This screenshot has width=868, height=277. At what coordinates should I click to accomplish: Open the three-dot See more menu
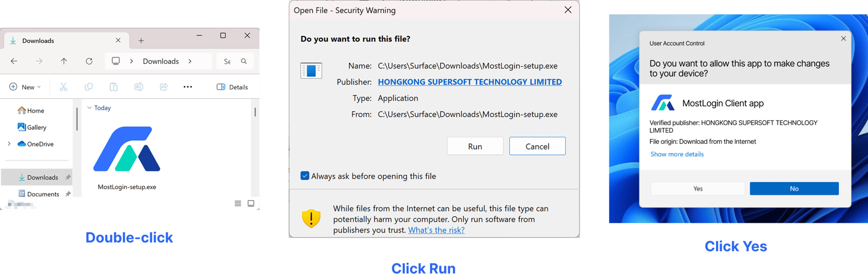188,87
